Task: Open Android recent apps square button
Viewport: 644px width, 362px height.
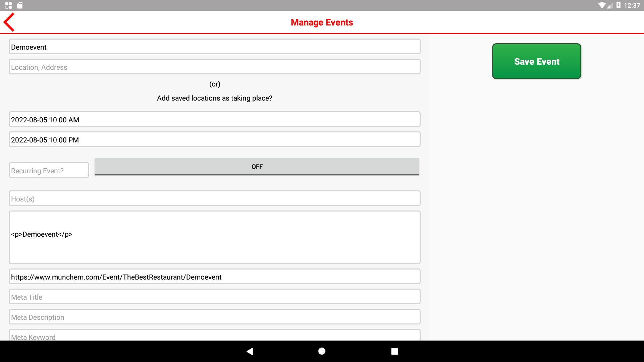Action: click(x=394, y=351)
